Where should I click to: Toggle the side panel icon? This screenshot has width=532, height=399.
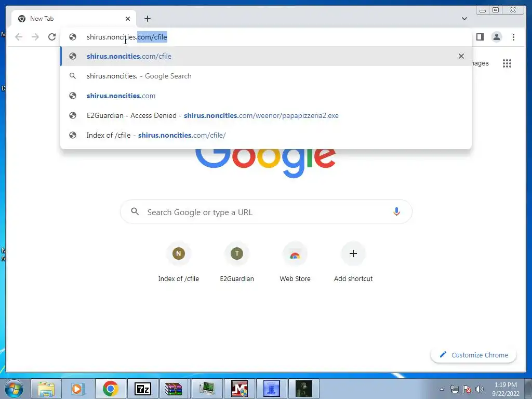[480, 37]
